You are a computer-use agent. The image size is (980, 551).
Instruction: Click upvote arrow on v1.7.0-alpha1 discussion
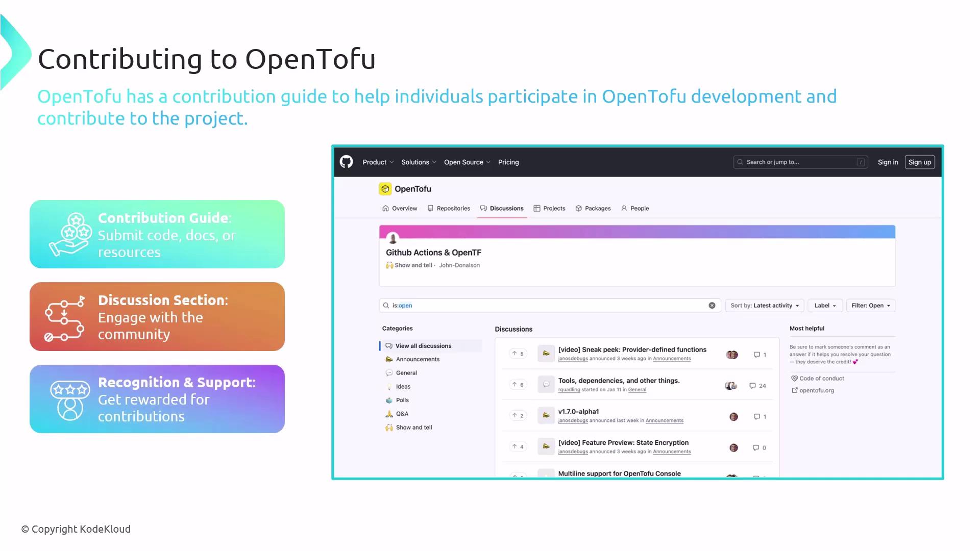(514, 415)
